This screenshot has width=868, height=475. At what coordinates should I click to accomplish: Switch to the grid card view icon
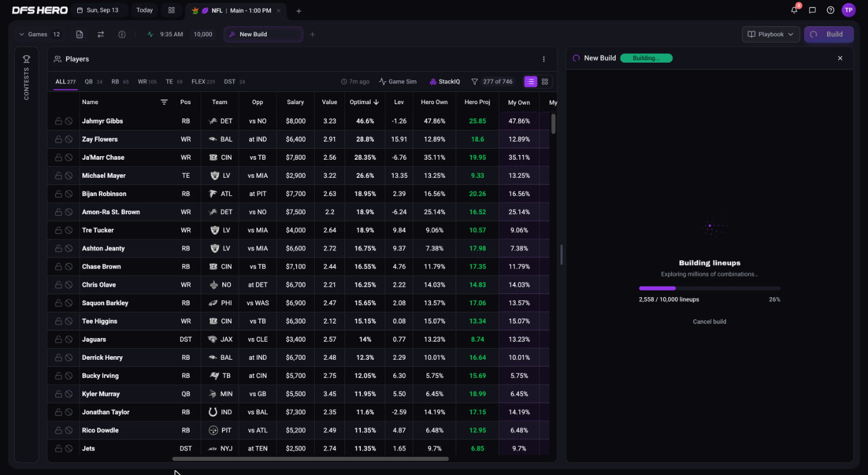pyautogui.click(x=545, y=82)
